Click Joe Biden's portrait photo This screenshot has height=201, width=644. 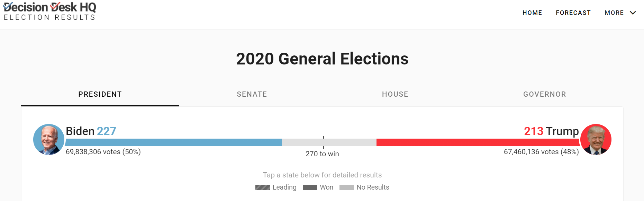tap(49, 139)
